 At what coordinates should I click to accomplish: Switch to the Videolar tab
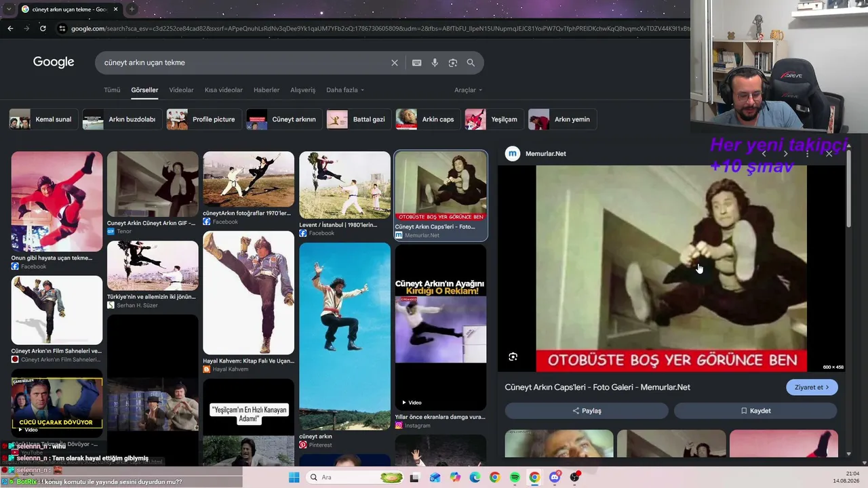(181, 90)
